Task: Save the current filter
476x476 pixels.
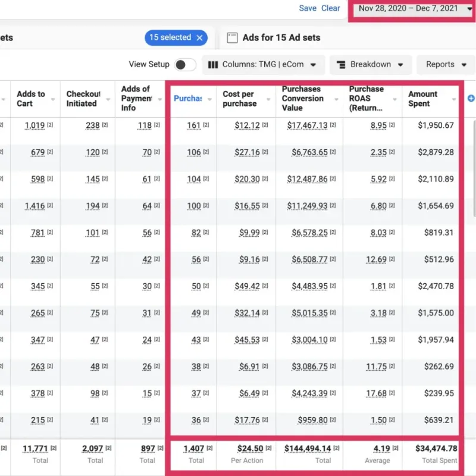Action: (308, 8)
